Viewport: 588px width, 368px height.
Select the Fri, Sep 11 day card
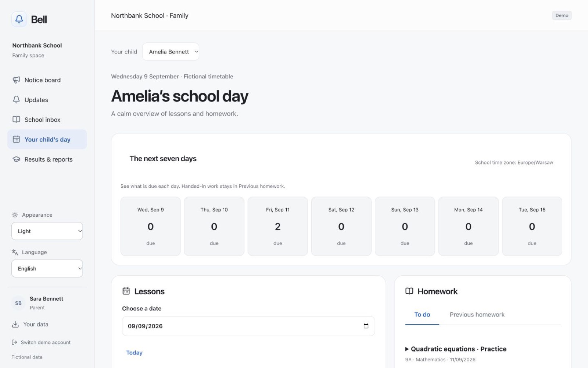278,226
